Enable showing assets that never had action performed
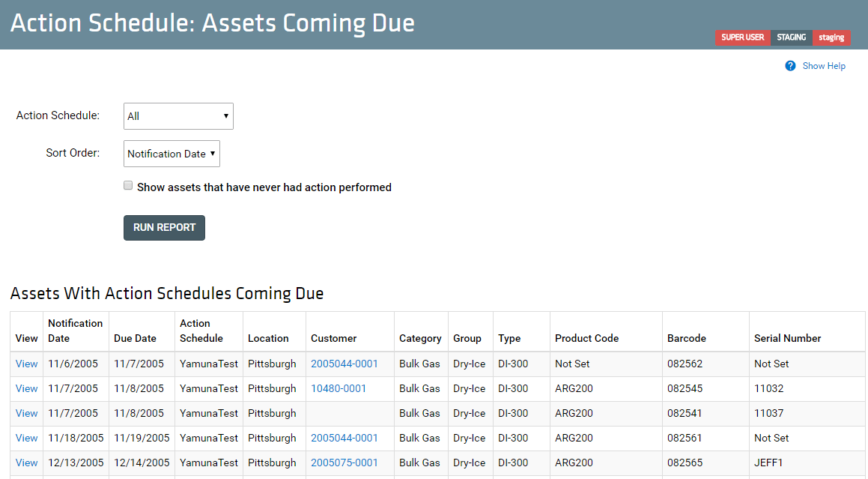The image size is (868, 479). [x=128, y=185]
